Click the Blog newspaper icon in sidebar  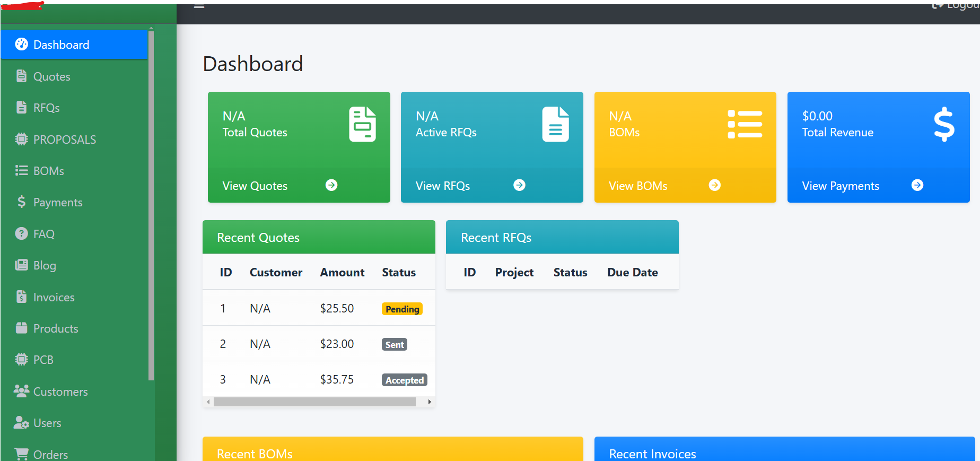pyautogui.click(x=21, y=265)
